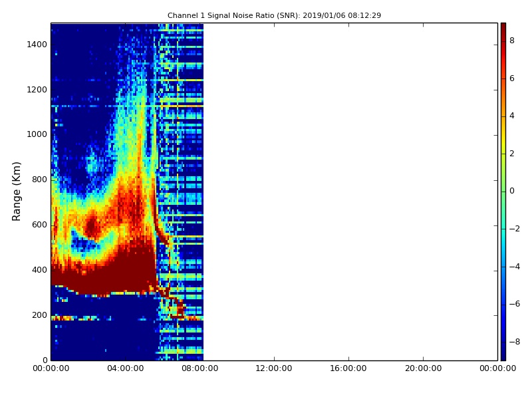
Task: Click the colorbar value 8 label
Action: (512, 41)
